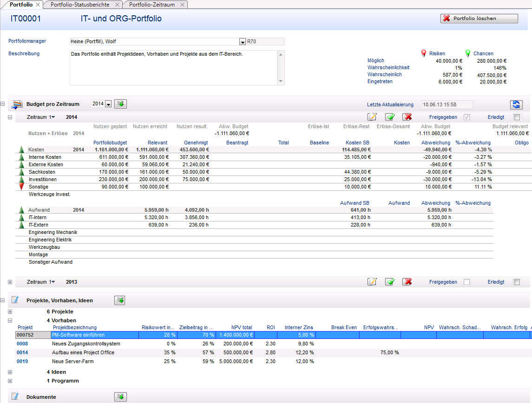Screen dimensions: 532x403
Task: Click edit note icon in Zeitraum 2014 row
Action: click(x=372, y=117)
